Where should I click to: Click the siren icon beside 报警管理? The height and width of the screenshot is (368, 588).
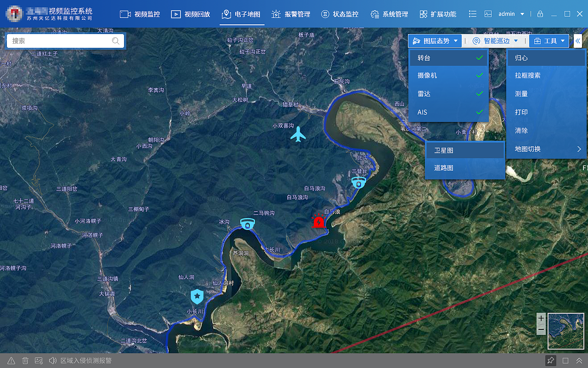[x=276, y=14]
